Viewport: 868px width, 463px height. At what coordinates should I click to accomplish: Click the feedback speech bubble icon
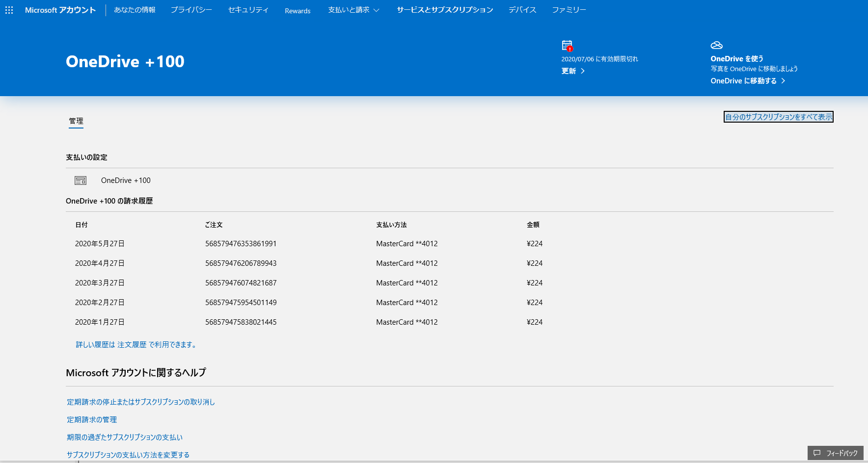(x=817, y=453)
